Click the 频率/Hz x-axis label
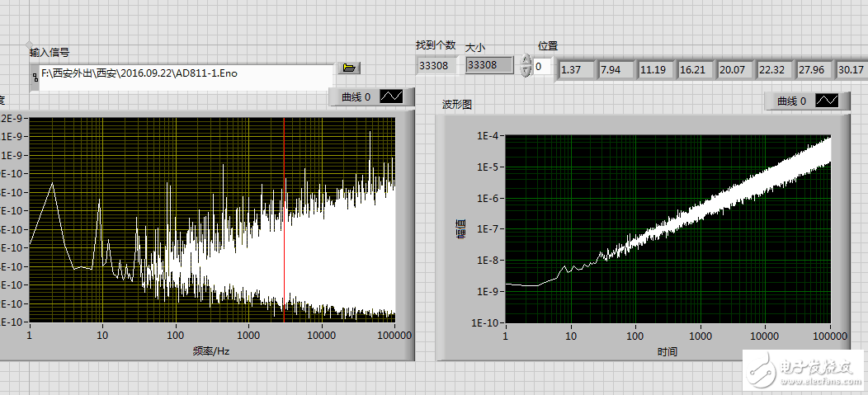Viewport: 868px width, 395px height. click(211, 350)
